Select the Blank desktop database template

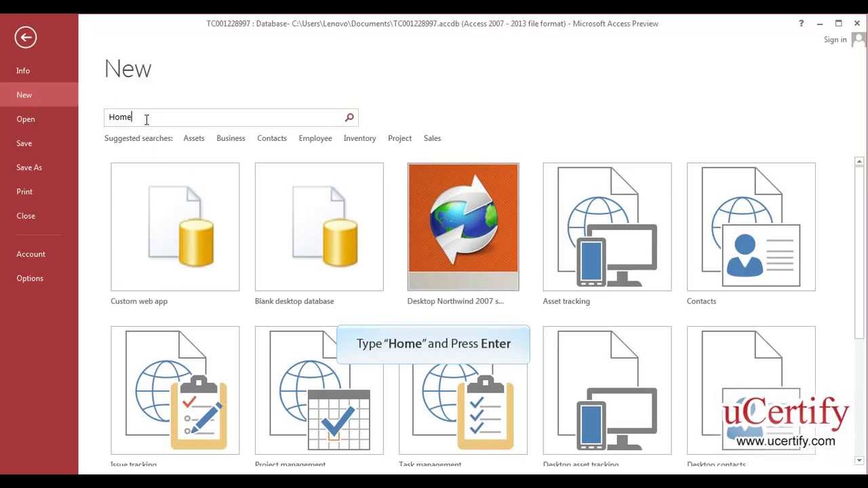pos(319,227)
